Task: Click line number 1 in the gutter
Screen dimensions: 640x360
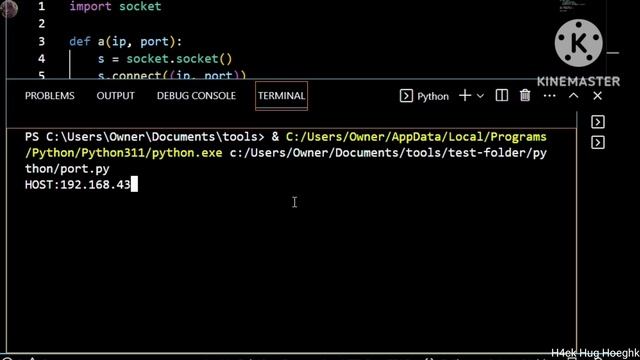Action: pos(42,7)
